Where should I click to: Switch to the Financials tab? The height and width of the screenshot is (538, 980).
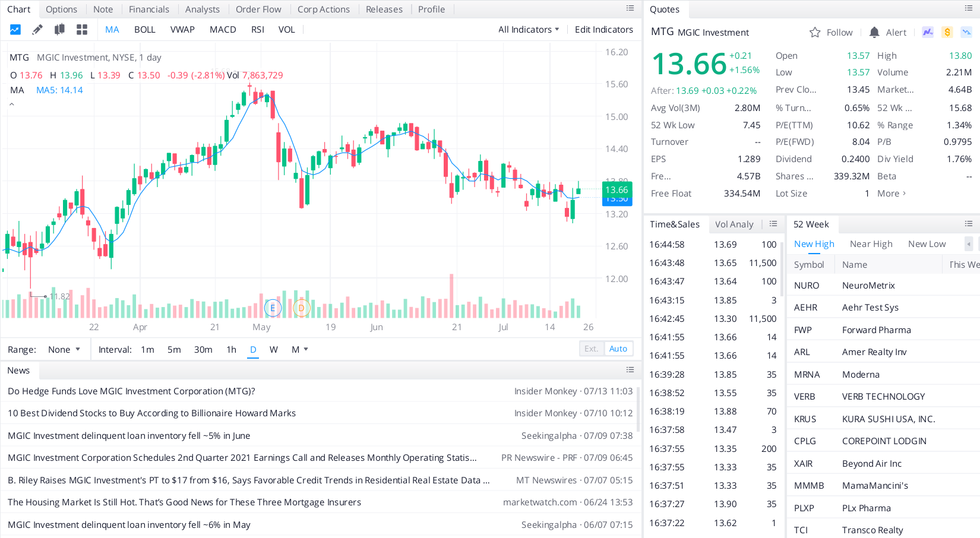(x=149, y=10)
